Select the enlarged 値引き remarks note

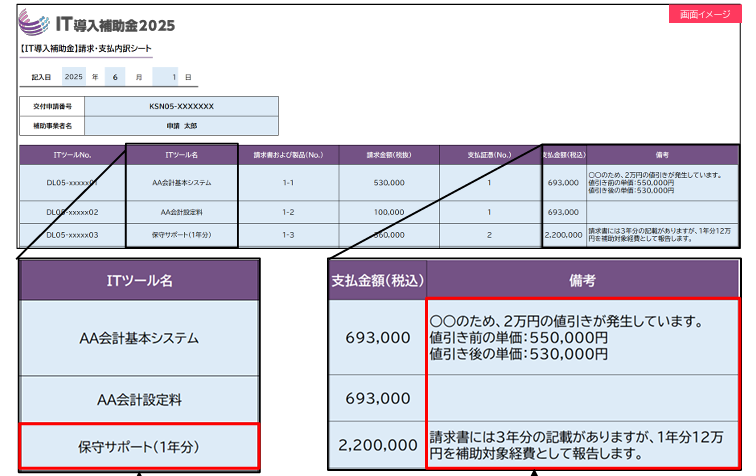point(583,337)
